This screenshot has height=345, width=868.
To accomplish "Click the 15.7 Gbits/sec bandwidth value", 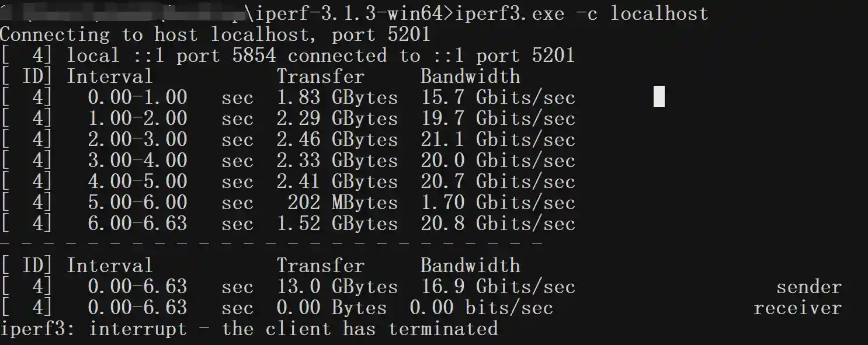I will [x=498, y=97].
